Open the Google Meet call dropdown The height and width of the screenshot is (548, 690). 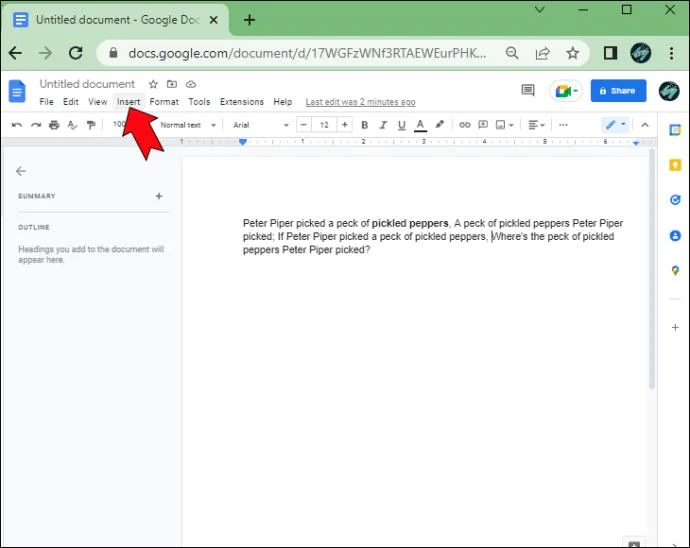566,91
